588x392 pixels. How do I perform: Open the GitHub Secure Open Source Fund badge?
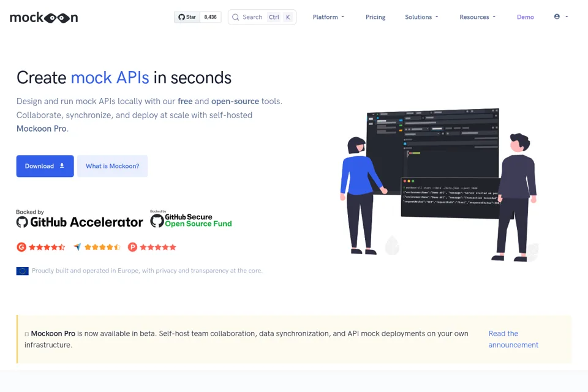(191, 219)
